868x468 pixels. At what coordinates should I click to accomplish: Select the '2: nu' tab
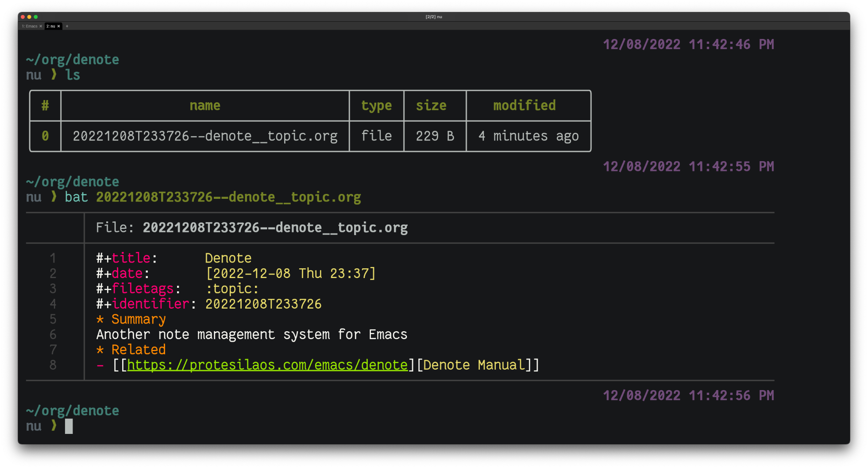point(50,26)
